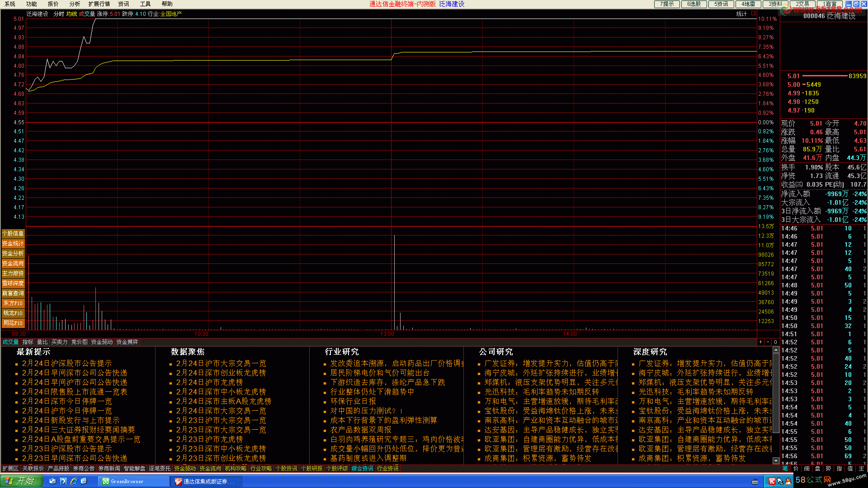The height and width of the screenshot is (488, 868).
Task: Click the news panel scroll down arrow
Action: coord(776,461)
